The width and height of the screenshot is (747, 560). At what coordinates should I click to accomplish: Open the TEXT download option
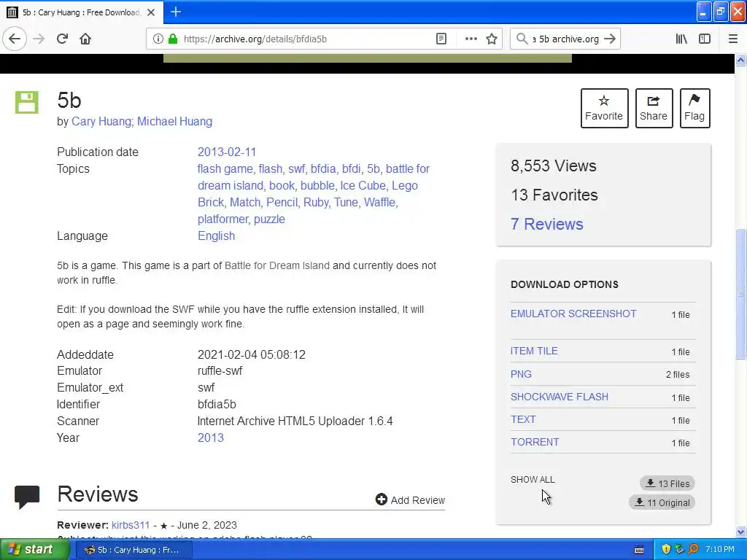pos(523,419)
